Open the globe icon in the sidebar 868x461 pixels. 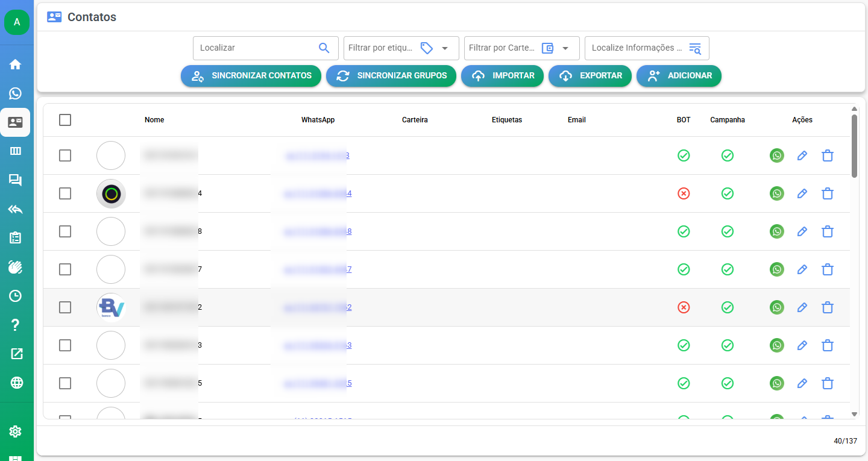click(16, 383)
